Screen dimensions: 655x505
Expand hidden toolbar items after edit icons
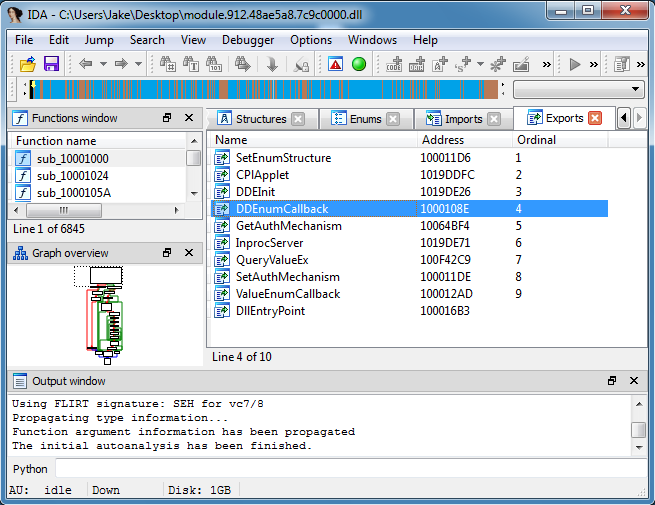(x=546, y=64)
